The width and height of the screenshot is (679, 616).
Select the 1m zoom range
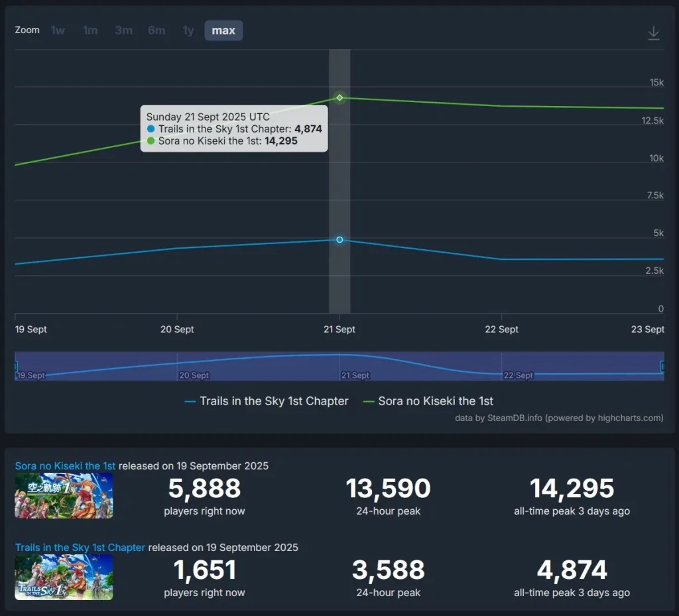90,31
